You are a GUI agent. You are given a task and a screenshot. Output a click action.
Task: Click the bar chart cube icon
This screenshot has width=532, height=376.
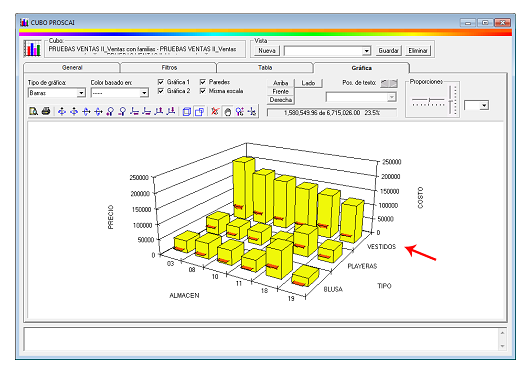(x=33, y=49)
